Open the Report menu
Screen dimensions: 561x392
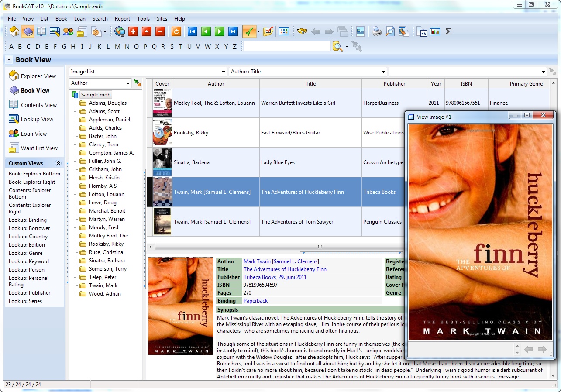click(x=122, y=19)
